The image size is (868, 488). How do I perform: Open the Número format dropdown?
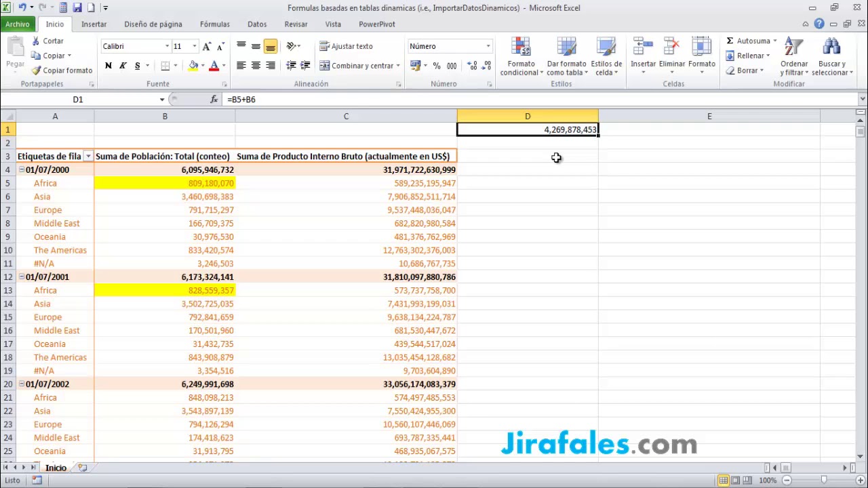pos(488,46)
